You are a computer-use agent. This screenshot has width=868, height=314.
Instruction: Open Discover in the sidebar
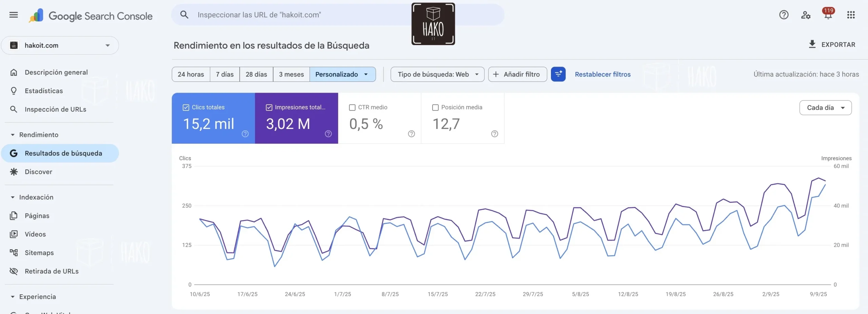(x=38, y=172)
